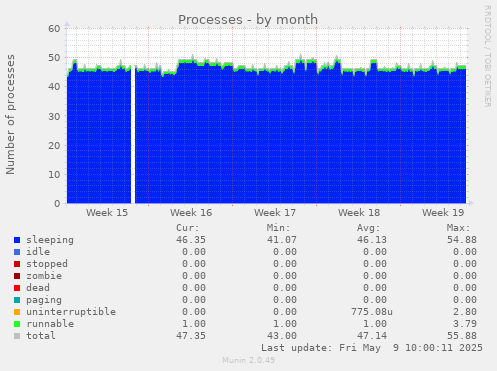Click the y-axis label 60

(54, 29)
